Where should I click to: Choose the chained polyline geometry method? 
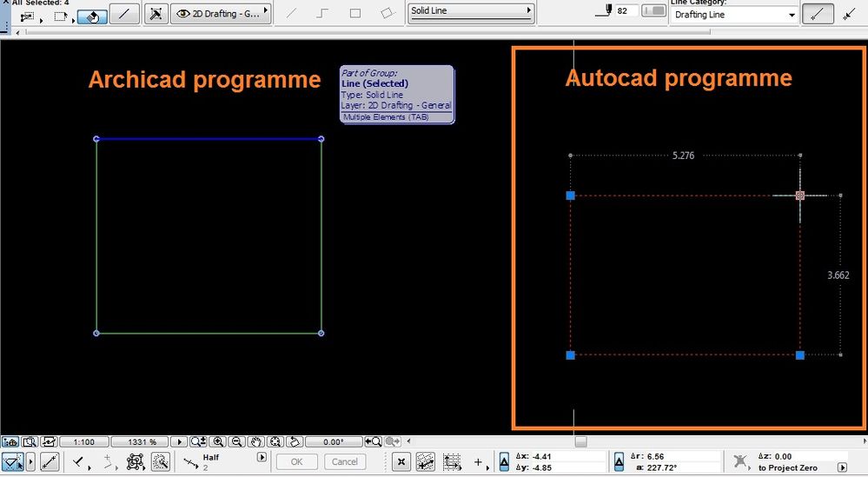click(322, 13)
